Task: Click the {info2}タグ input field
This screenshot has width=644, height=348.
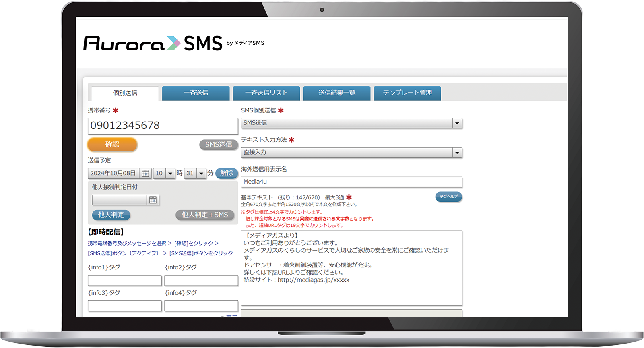Action: click(201, 280)
